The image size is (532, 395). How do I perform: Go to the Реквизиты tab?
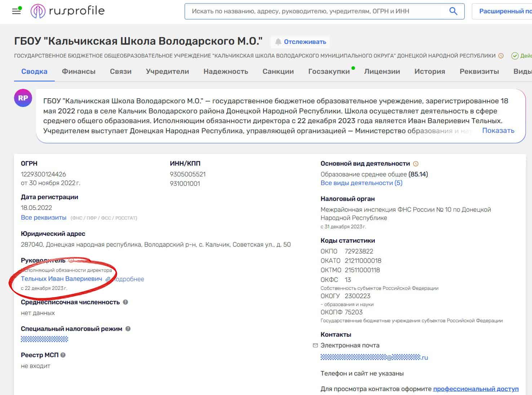pyautogui.click(x=479, y=72)
